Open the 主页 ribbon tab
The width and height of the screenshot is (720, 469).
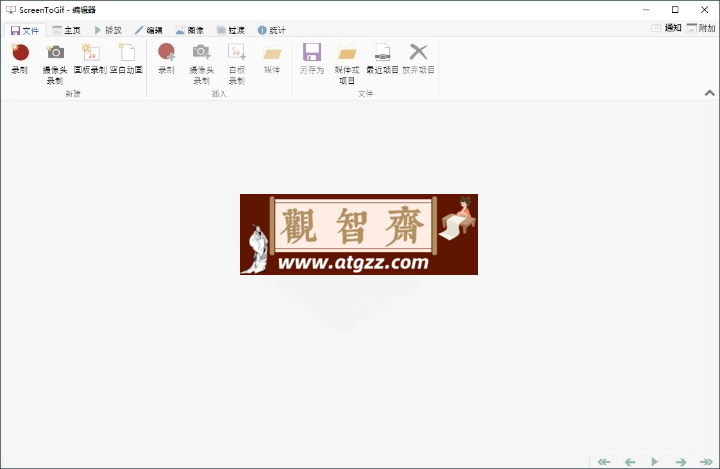67,30
